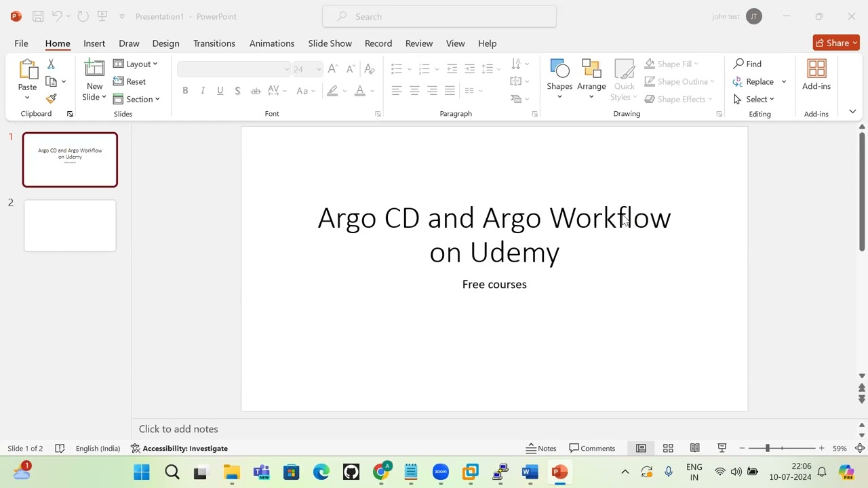Open the font size dropdown
Screen dimensions: 868x488
(x=319, y=69)
